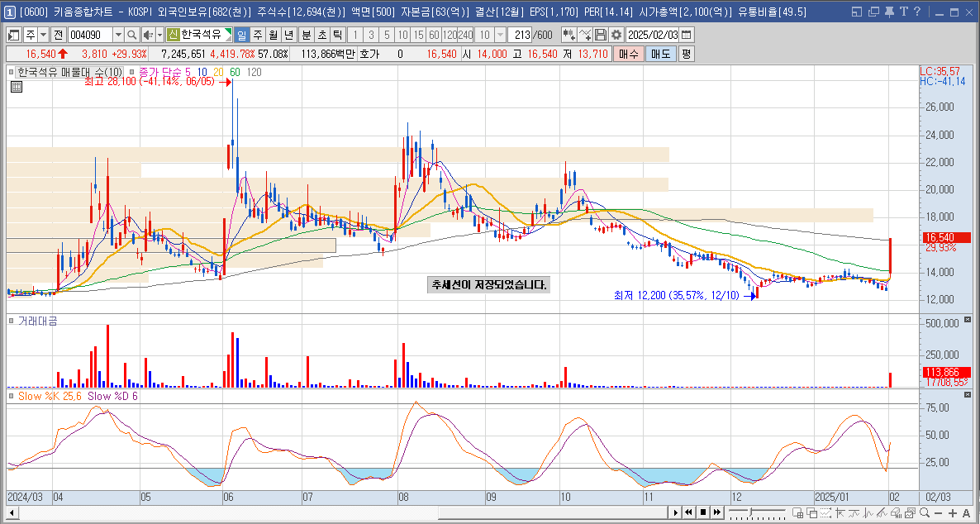Viewport: 980px width, 524px height.
Task: Select the 240 interval tab
Action: point(466,35)
